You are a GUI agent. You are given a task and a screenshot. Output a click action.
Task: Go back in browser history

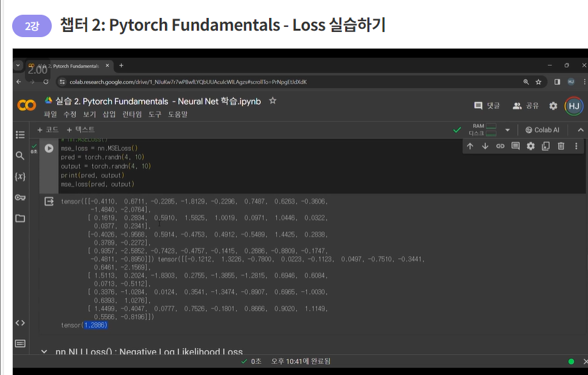[x=19, y=82]
